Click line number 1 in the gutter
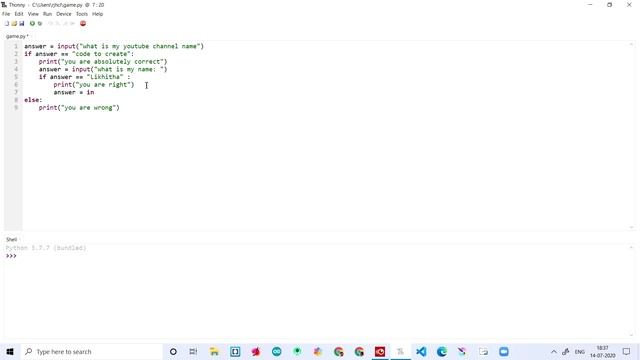Viewport: 640px width, 360px height. (x=16, y=46)
